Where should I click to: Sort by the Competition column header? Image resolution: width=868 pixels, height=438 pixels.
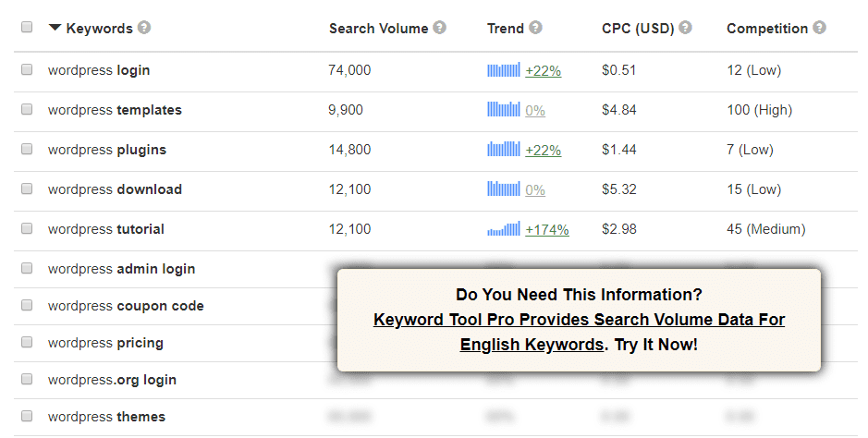pyautogui.click(x=767, y=29)
